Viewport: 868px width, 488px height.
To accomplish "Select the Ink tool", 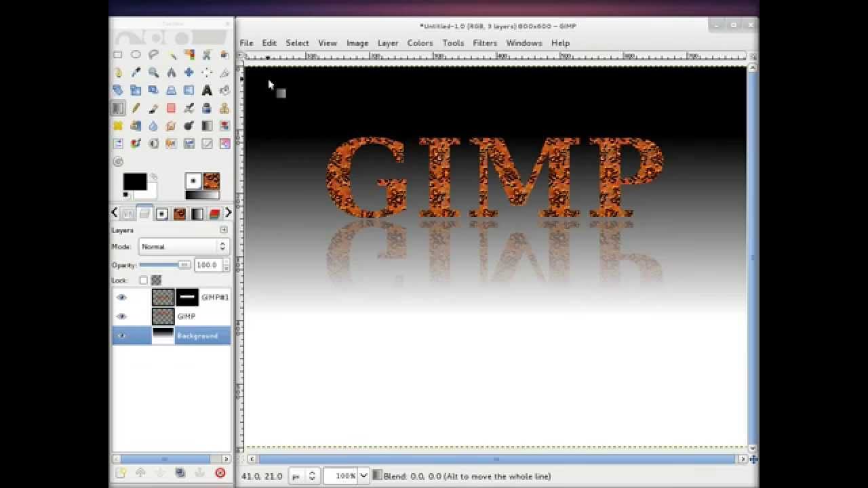I will click(207, 108).
